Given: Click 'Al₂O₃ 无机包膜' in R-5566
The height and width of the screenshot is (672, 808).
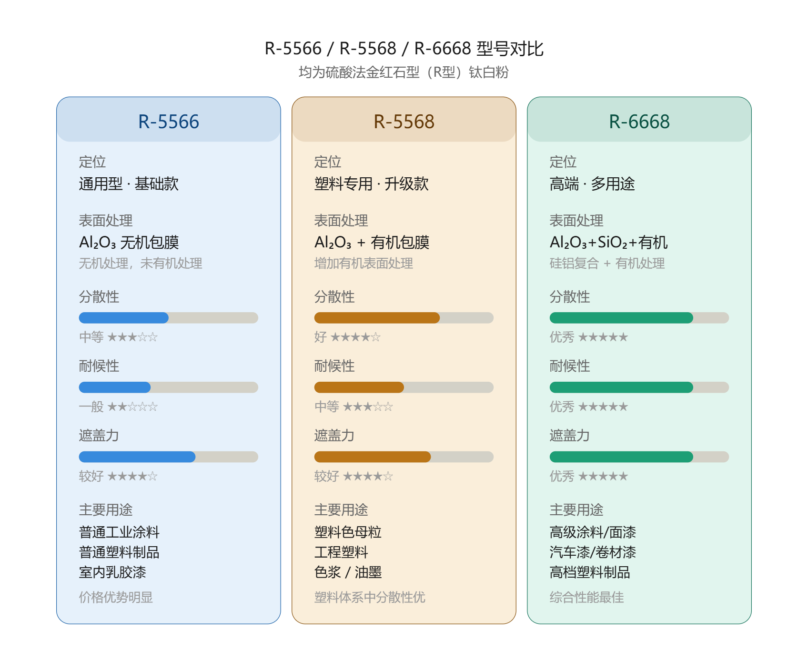Looking at the screenshot, I should (129, 243).
